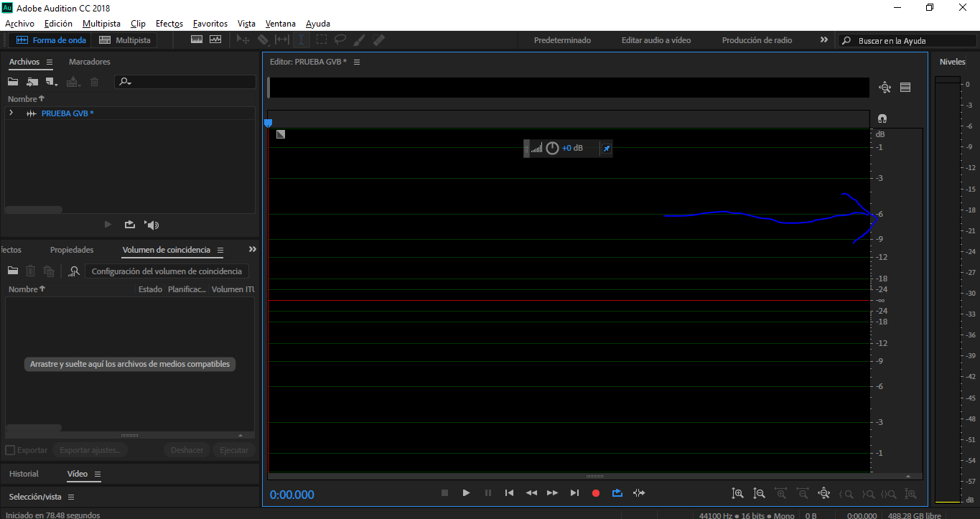Pin the volume HUD overlay
The image size is (980, 519).
[x=606, y=149]
